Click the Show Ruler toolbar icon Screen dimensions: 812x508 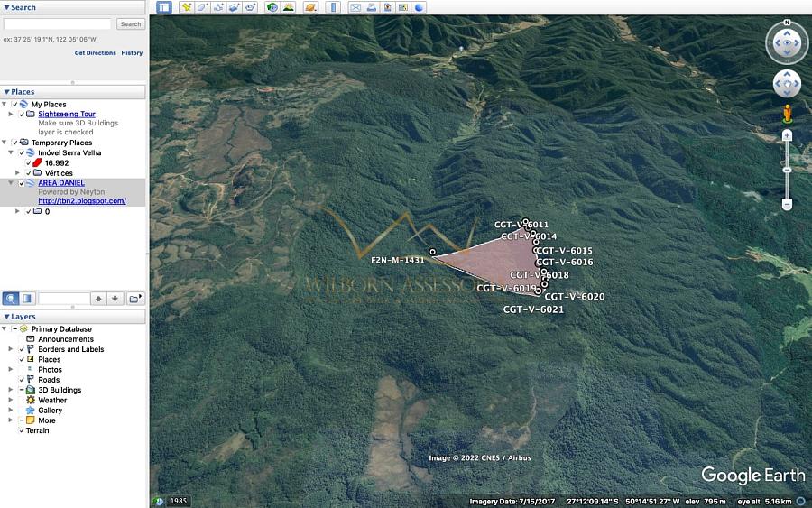coord(333,7)
